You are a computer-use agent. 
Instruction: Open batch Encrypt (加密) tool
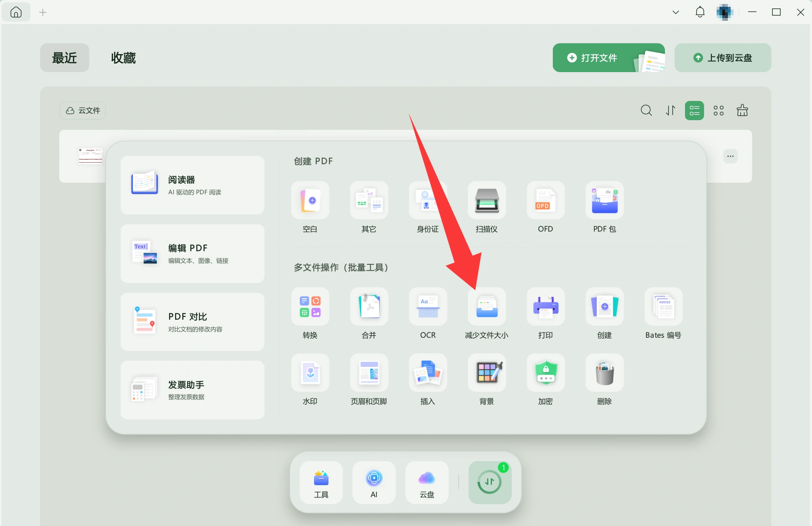click(546, 373)
